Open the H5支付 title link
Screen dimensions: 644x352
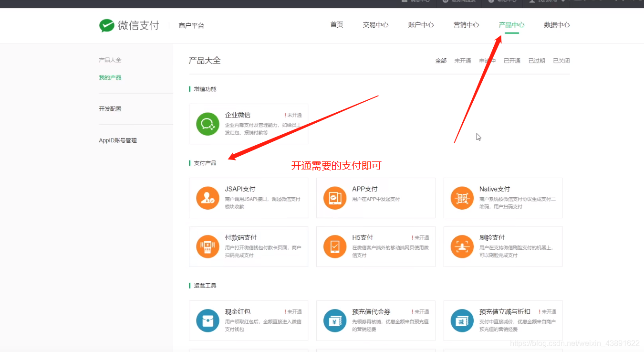point(363,237)
